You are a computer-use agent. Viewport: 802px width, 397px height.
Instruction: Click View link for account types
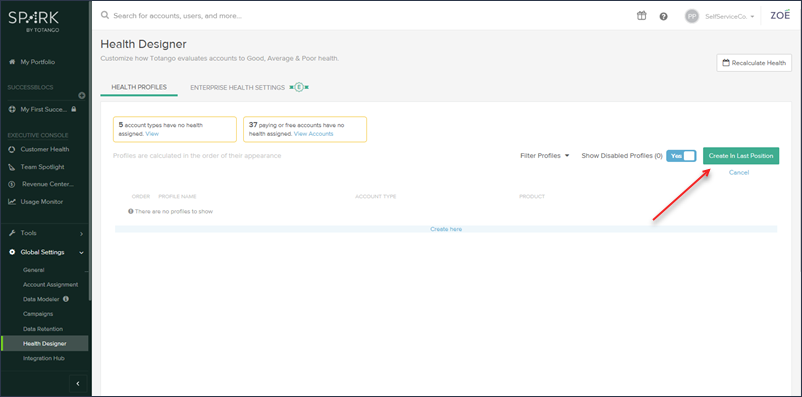152,134
